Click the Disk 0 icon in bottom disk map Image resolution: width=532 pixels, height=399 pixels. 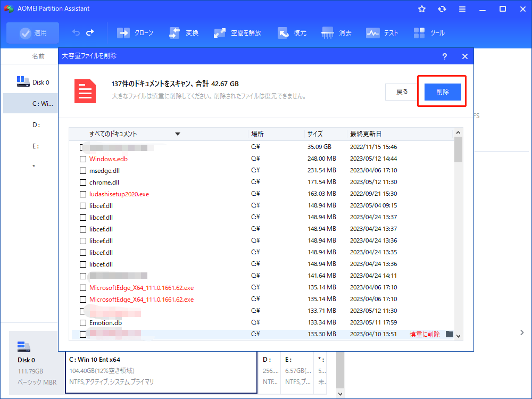point(24,347)
